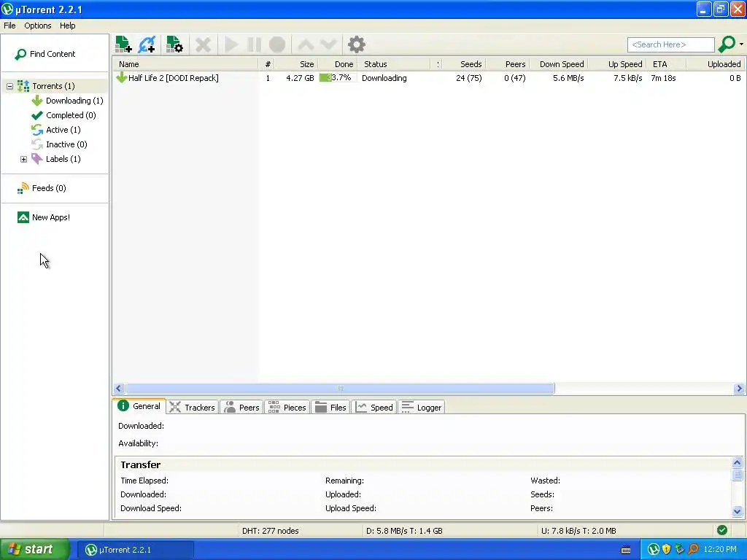This screenshot has height=560, width=747.
Task: Sort by Done column header
Action: [338, 64]
